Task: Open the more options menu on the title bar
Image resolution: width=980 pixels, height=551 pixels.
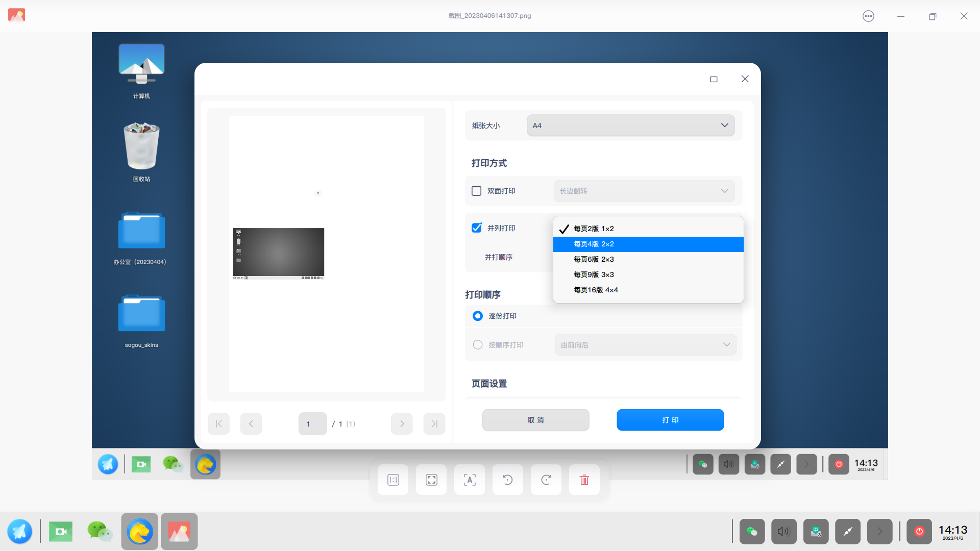Action: point(868,16)
